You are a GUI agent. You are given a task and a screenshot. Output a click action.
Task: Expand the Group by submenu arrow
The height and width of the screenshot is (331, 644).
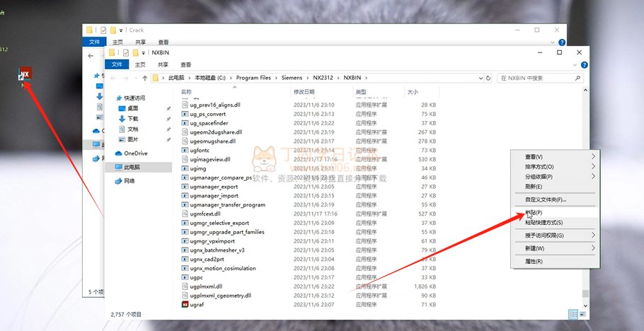pyautogui.click(x=593, y=176)
